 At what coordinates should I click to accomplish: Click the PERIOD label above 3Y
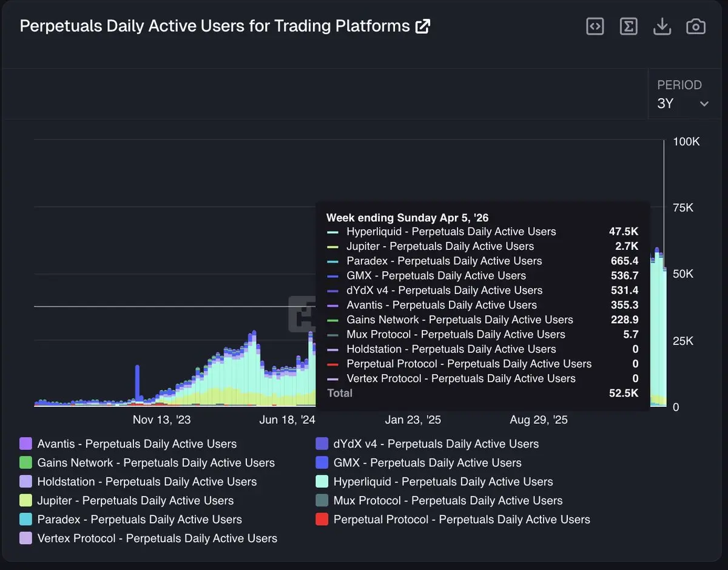pos(679,85)
